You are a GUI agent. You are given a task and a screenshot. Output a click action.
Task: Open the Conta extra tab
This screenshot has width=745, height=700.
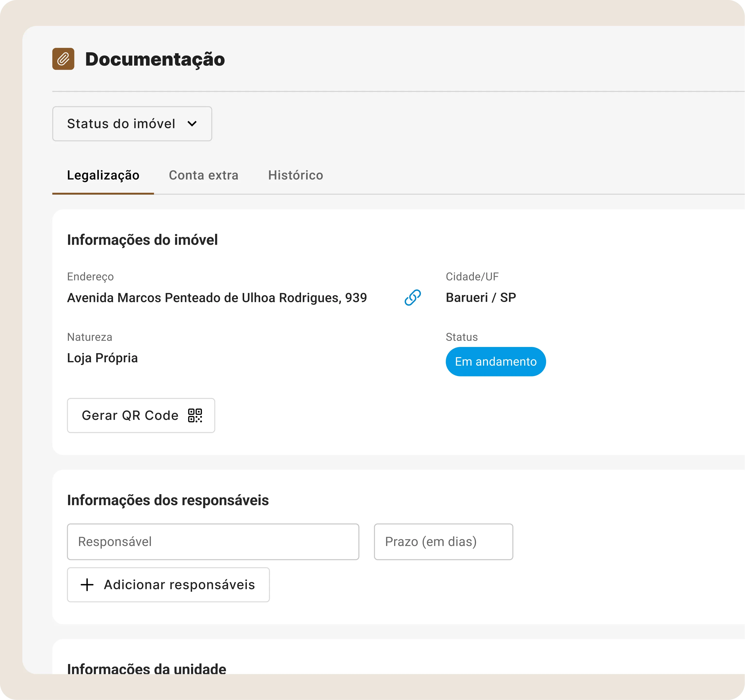tap(203, 175)
